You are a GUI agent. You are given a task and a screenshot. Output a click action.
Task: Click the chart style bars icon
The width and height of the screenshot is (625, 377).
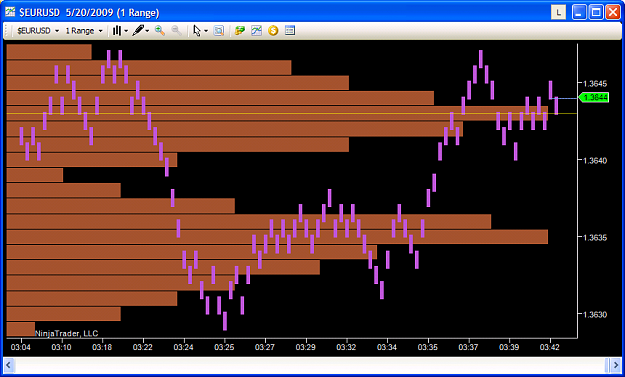click(x=117, y=31)
